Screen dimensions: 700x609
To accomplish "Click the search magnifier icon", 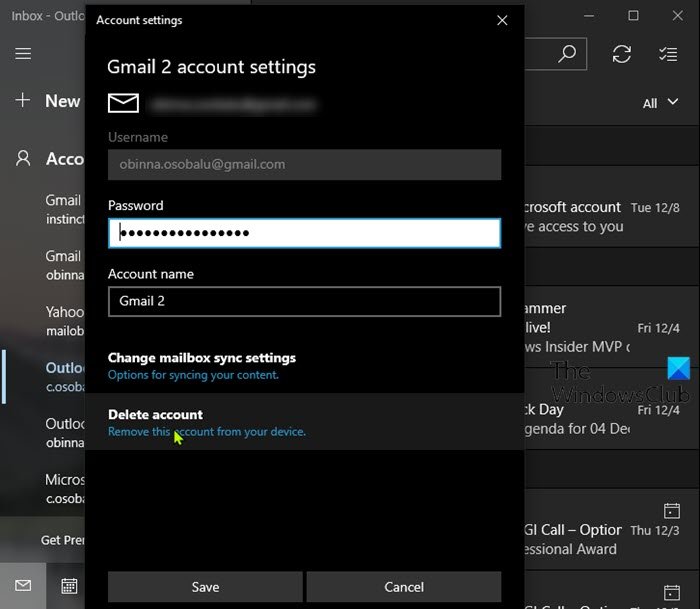I will pyautogui.click(x=567, y=54).
